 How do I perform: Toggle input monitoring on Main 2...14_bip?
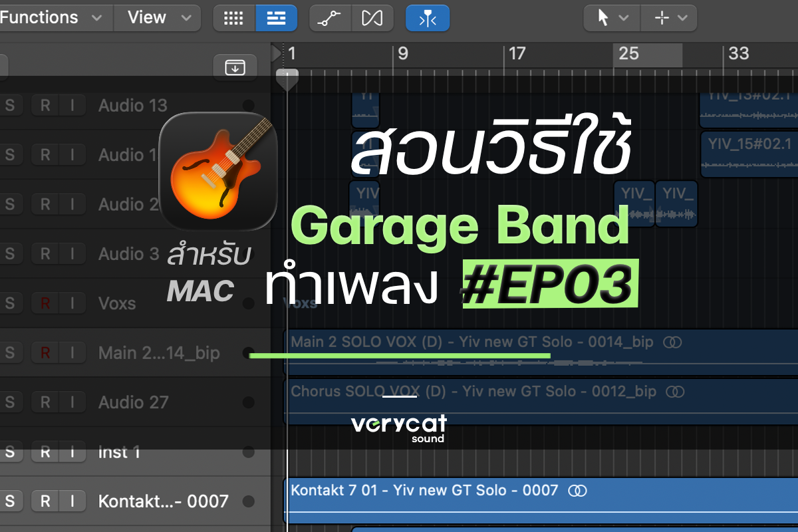73,352
